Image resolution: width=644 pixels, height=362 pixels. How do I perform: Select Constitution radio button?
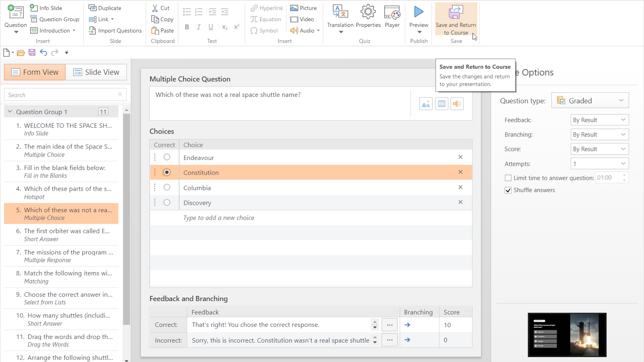point(167,172)
